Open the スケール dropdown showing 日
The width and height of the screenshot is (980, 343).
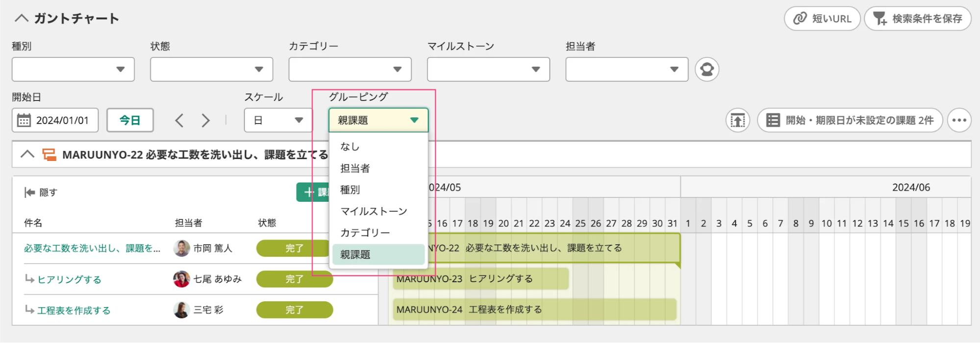(278, 120)
